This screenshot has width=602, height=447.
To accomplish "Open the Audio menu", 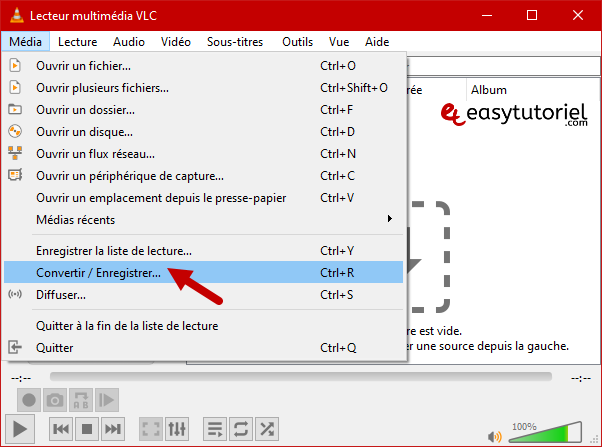I will [x=129, y=41].
